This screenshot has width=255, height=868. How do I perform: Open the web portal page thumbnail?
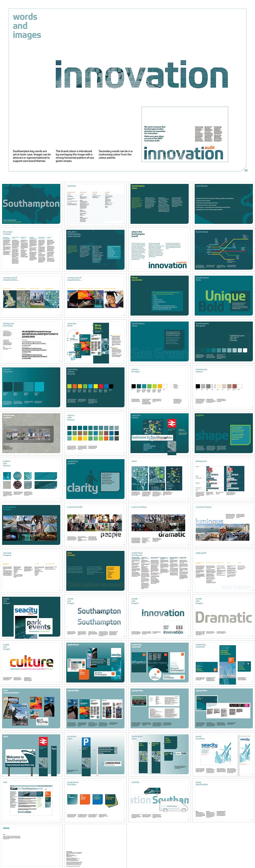31,800
